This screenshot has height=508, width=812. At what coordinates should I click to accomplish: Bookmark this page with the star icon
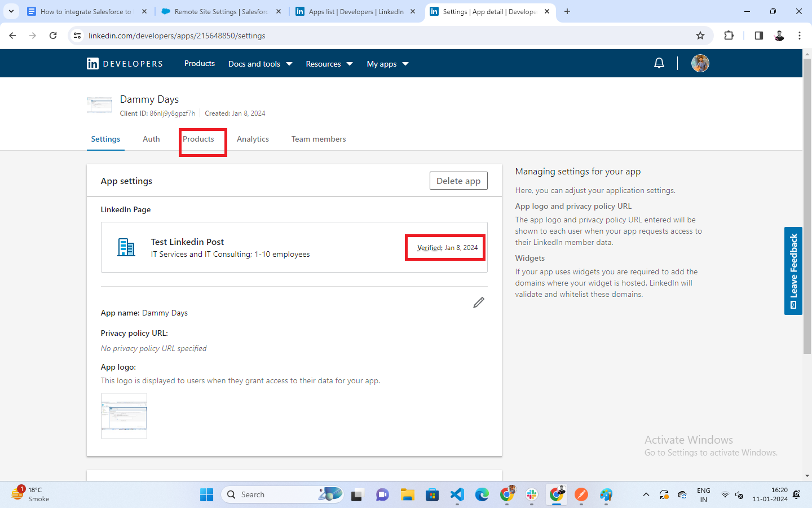(700, 36)
